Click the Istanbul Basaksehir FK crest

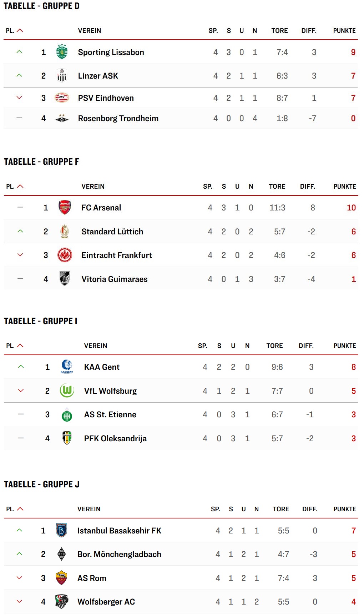(x=61, y=530)
